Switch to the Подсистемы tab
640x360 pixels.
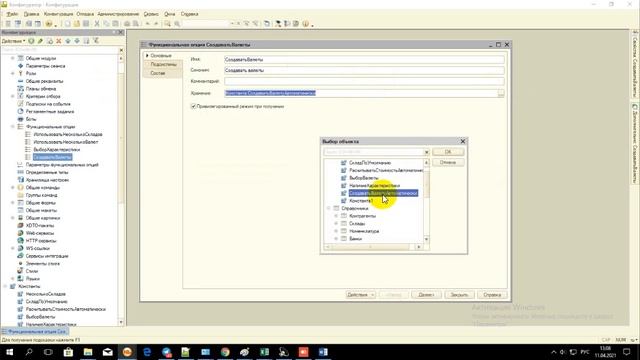coord(163,64)
